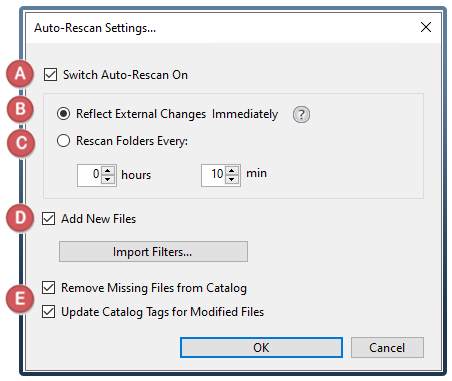Decrease the minutes value with down arrow

(x=232, y=179)
